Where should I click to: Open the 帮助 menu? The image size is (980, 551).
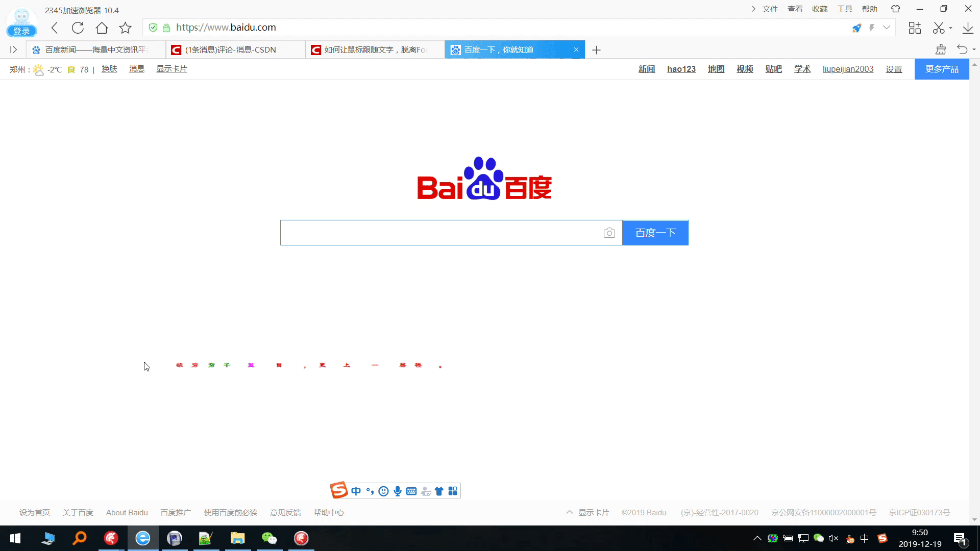coord(870,9)
